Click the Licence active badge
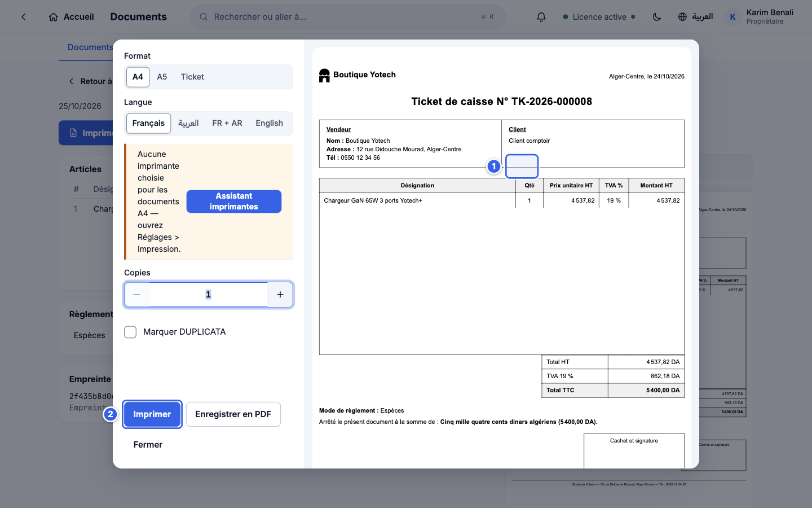 pyautogui.click(x=599, y=17)
